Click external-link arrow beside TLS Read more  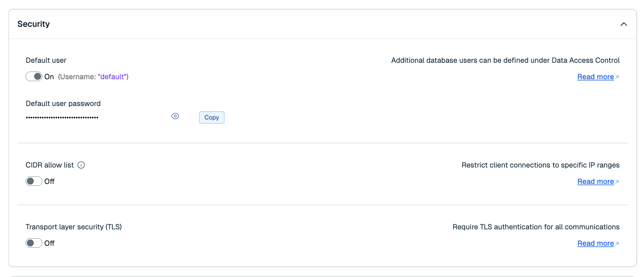click(x=617, y=244)
